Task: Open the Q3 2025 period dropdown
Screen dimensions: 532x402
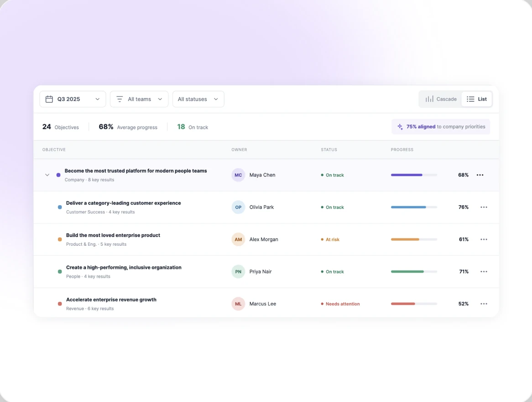Action: pos(73,99)
